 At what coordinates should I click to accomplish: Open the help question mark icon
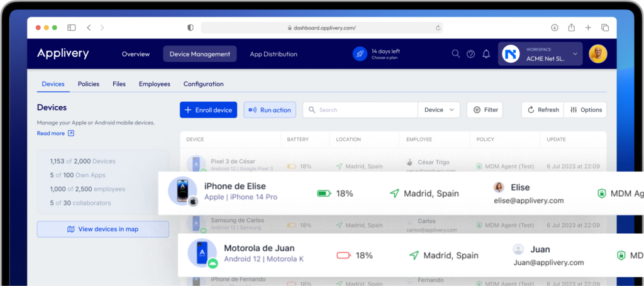click(x=470, y=54)
